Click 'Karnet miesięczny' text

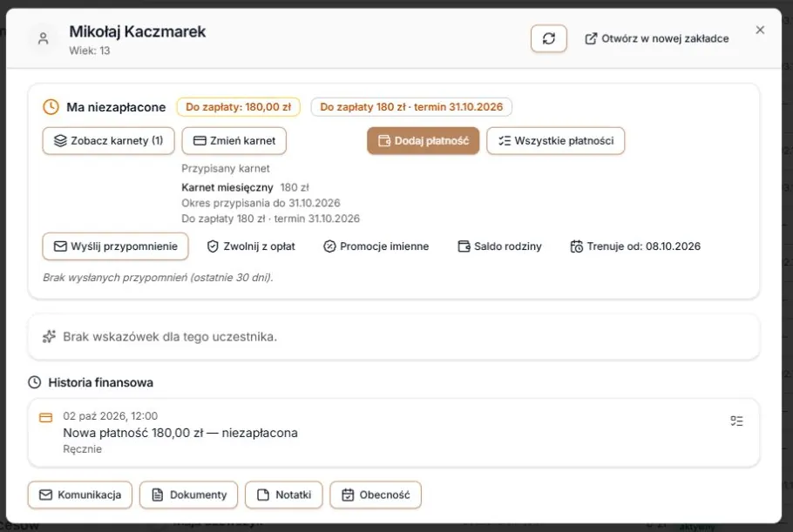point(227,187)
